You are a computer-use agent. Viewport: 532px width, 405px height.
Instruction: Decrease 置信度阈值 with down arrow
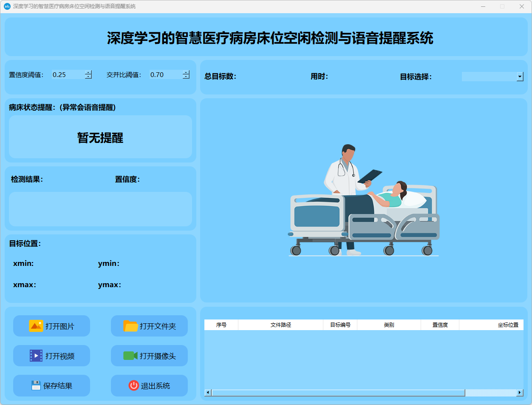pyautogui.click(x=88, y=77)
